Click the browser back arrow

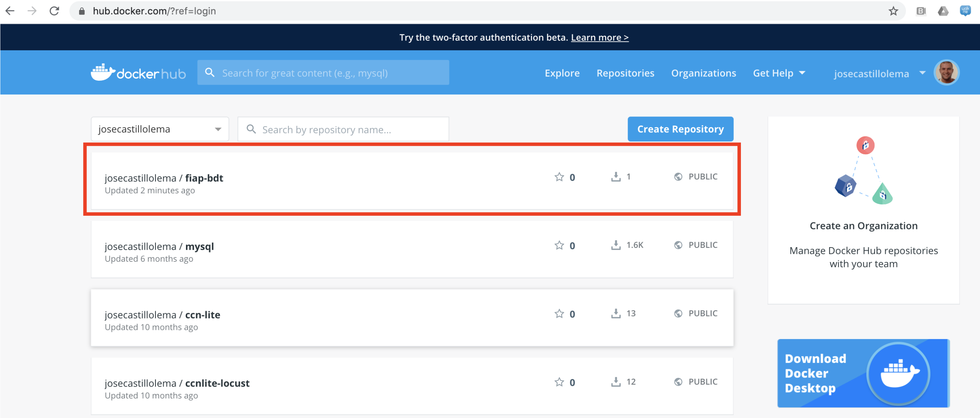(x=10, y=11)
